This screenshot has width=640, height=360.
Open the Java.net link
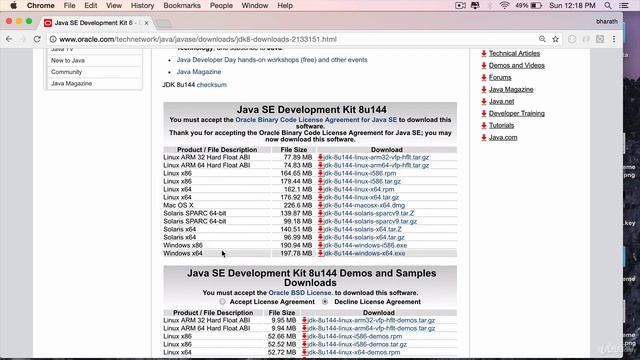pos(501,102)
